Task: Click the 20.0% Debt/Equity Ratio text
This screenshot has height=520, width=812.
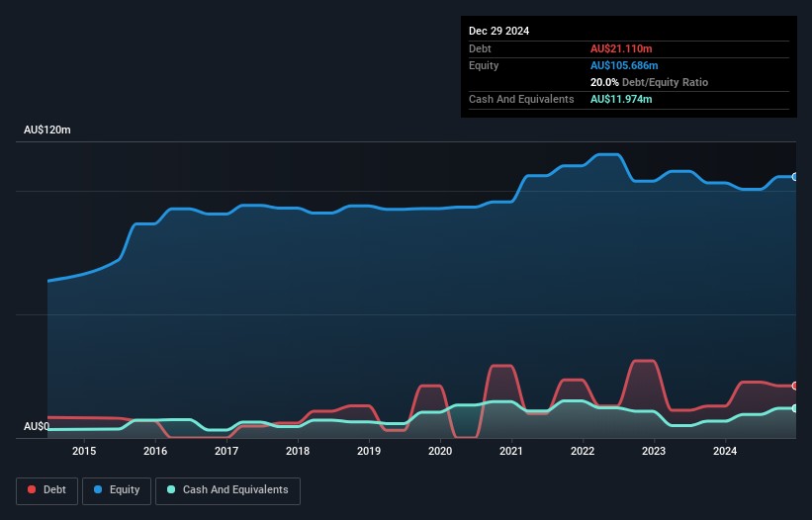Action: (649, 82)
